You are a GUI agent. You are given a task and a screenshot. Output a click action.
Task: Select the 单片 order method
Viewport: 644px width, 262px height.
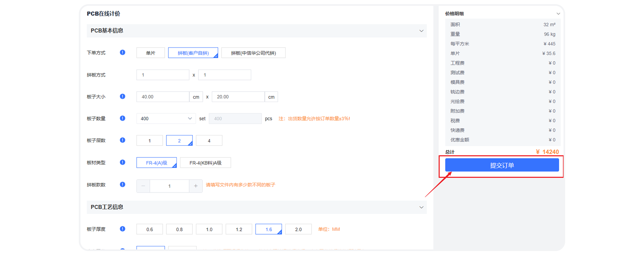(x=150, y=53)
